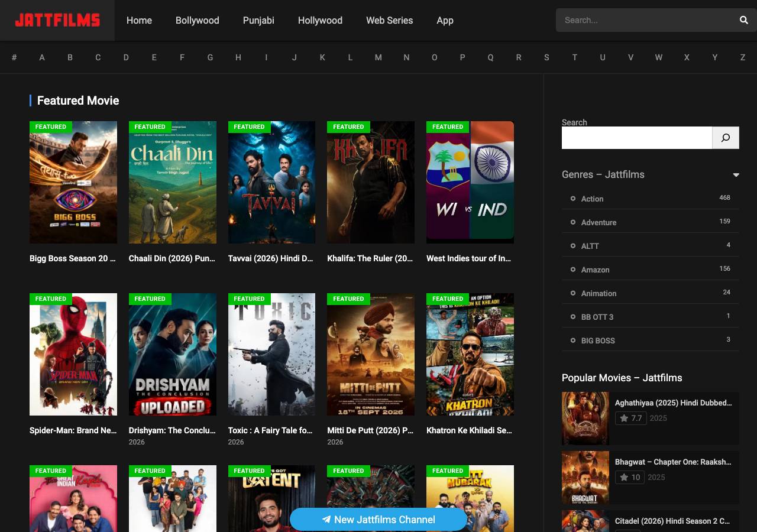Screen dimensions: 757x532
Task: Click the star rating 10 badge
Action: pyautogui.click(x=630, y=477)
